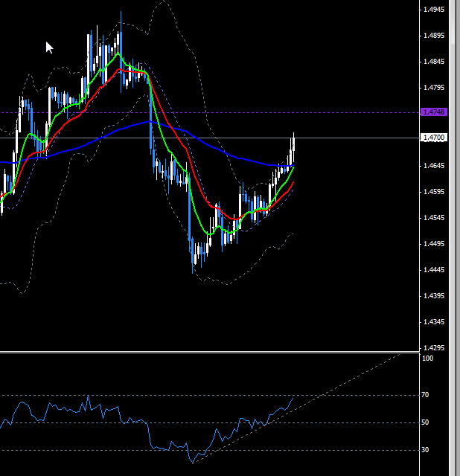The width and height of the screenshot is (460, 476).
Task: Click the 1.4845 price scale value
Action: pos(433,62)
